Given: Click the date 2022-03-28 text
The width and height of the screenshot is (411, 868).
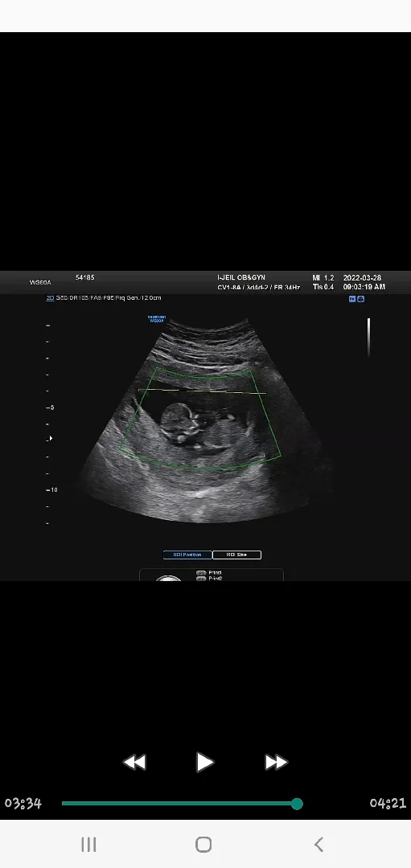Looking at the screenshot, I should 362,278.
